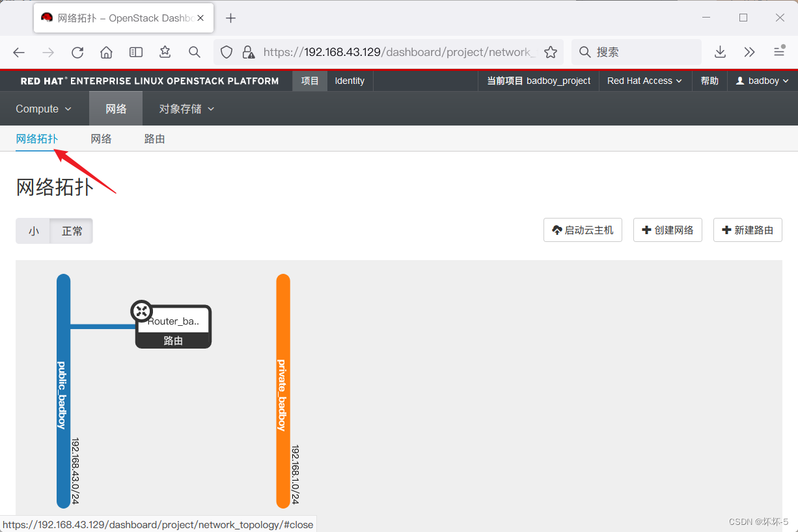Viewport: 798px width, 532px height.
Task: Click the URL address bar
Action: (389, 53)
